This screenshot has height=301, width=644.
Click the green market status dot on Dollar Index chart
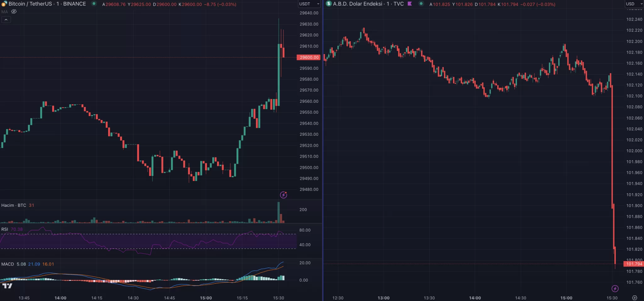tap(421, 4)
